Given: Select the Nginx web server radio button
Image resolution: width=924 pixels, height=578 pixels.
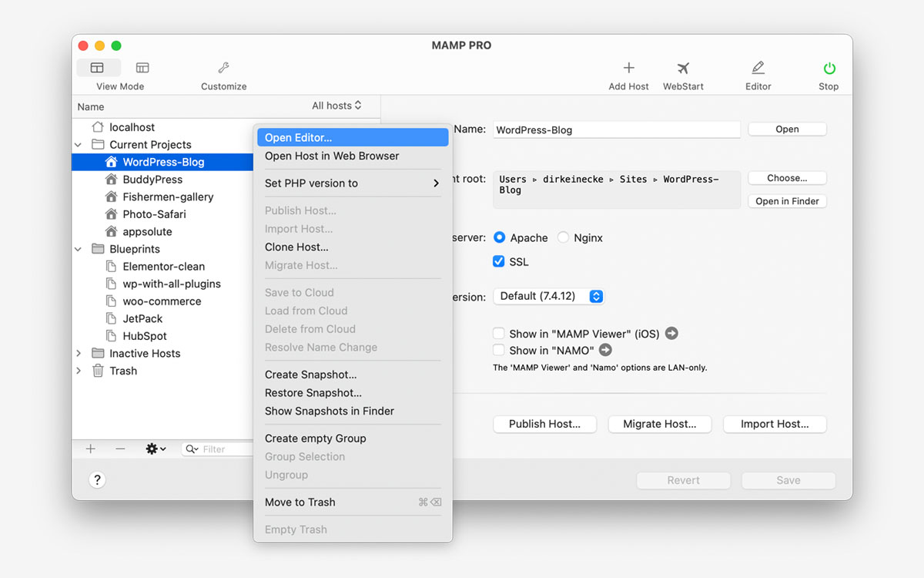Looking at the screenshot, I should 563,237.
